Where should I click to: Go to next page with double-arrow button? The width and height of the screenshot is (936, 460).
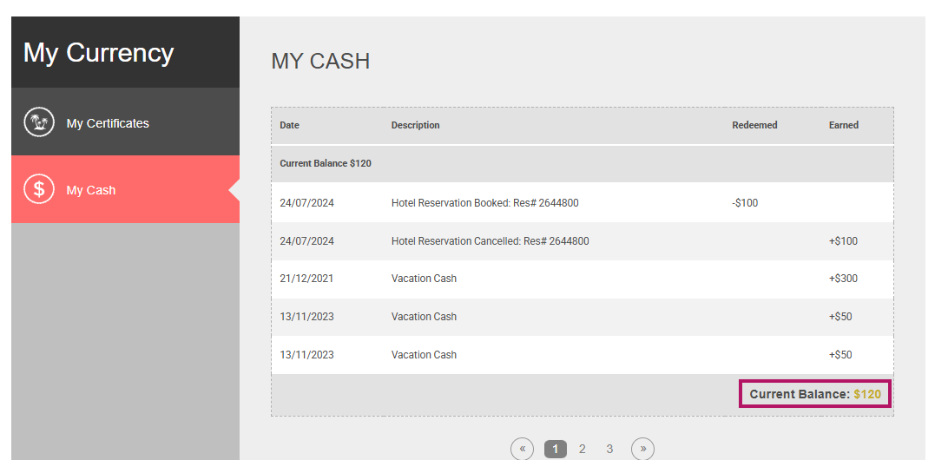tap(642, 449)
